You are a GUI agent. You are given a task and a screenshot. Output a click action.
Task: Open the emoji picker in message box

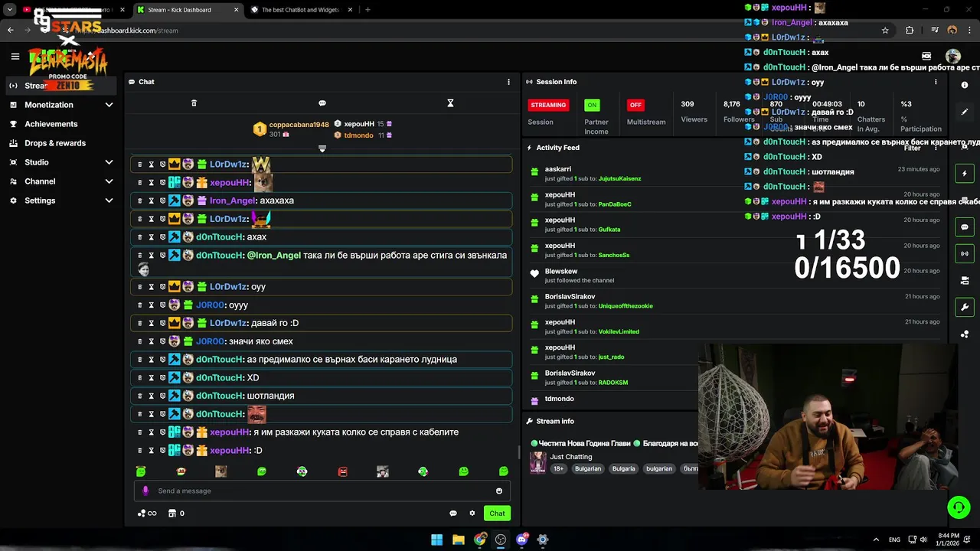pyautogui.click(x=499, y=491)
